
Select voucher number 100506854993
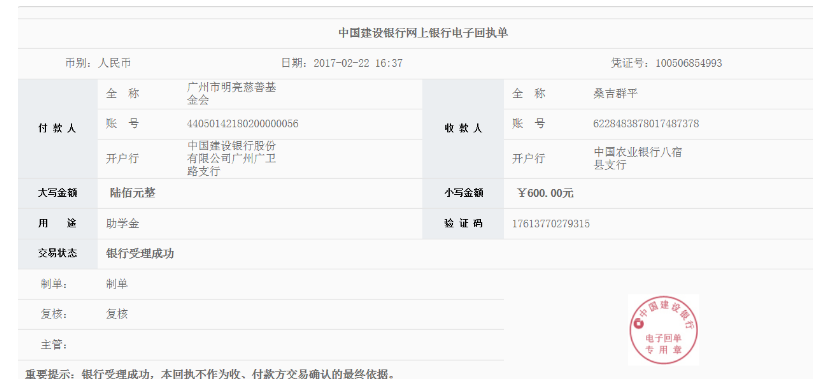[x=689, y=64]
